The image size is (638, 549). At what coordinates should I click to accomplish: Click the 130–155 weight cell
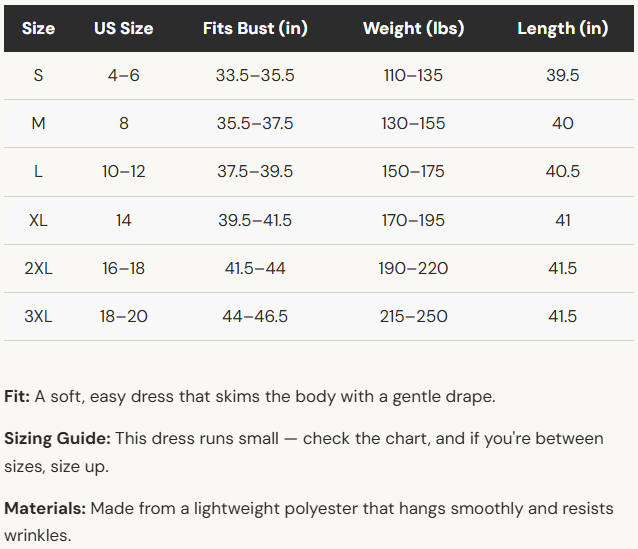click(413, 123)
